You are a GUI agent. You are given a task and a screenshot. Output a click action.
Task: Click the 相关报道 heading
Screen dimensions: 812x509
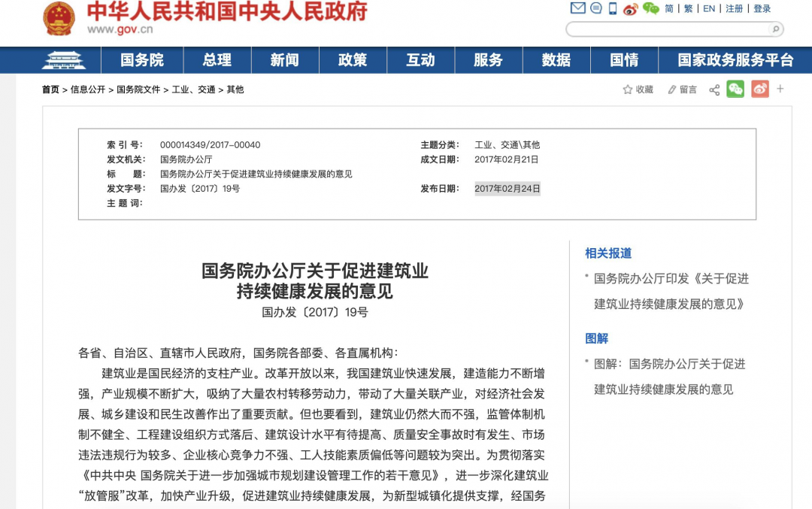tap(608, 253)
